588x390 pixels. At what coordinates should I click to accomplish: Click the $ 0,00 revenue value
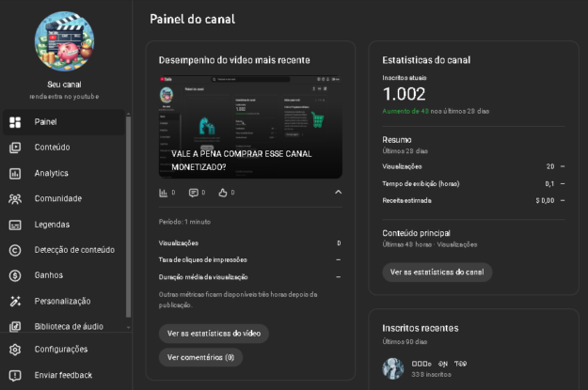click(x=545, y=201)
